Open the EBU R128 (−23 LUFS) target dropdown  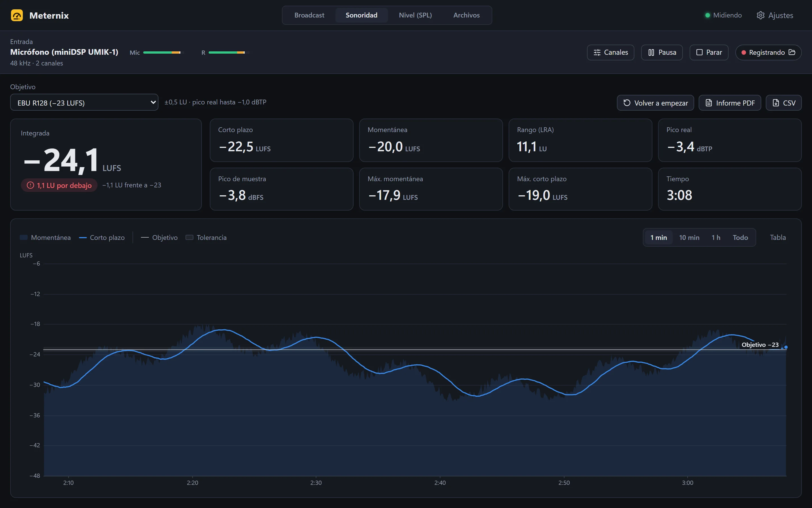pyautogui.click(x=84, y=102)
